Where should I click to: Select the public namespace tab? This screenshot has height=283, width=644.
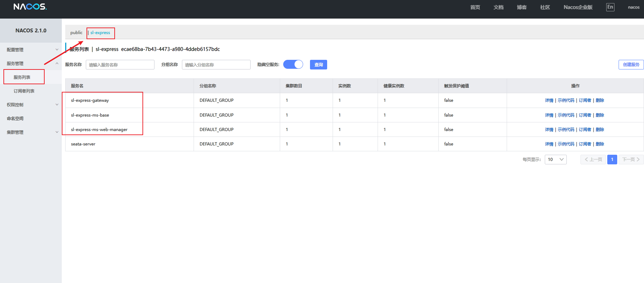coord(76,33)
